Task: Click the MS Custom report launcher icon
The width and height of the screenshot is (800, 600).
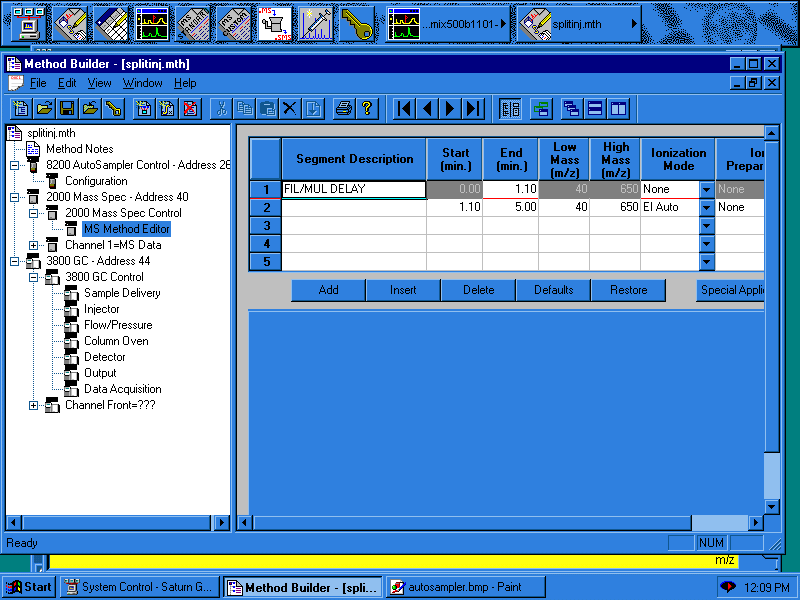Action: coord(234,23)
